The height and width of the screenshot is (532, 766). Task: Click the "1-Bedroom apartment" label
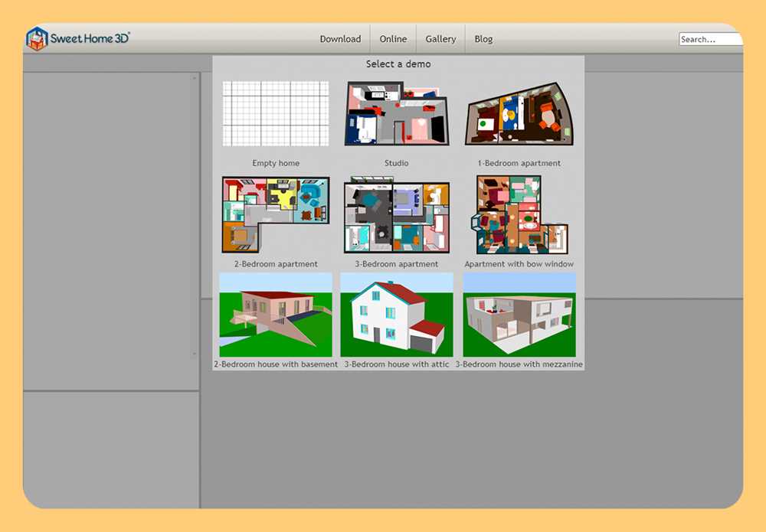(519, 163)
